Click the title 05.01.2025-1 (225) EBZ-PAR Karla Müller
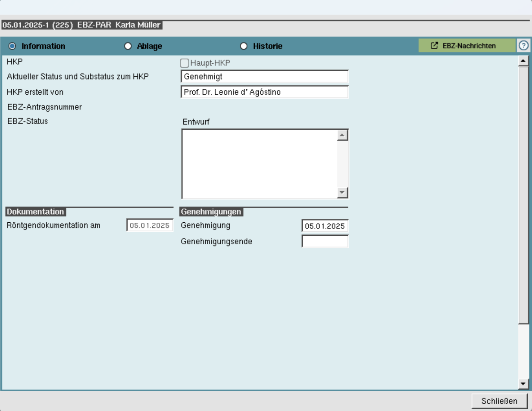The height and width of the screenshot is (411, 532). coord(81,25)
